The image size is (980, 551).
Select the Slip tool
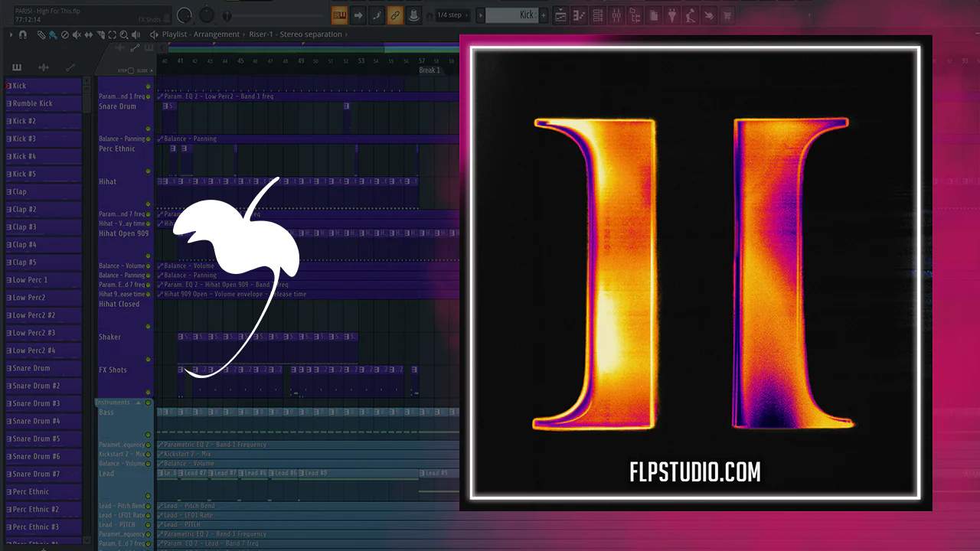click(89, 34)
